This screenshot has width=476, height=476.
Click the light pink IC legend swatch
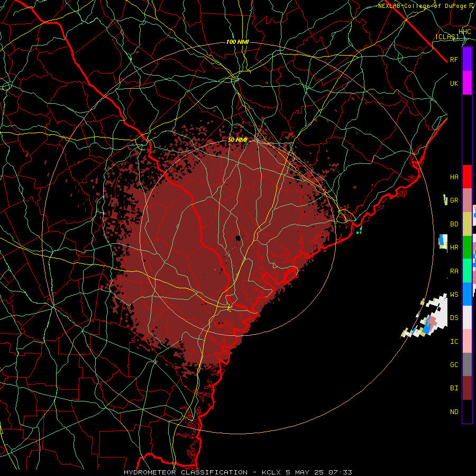tap(467, 341)
